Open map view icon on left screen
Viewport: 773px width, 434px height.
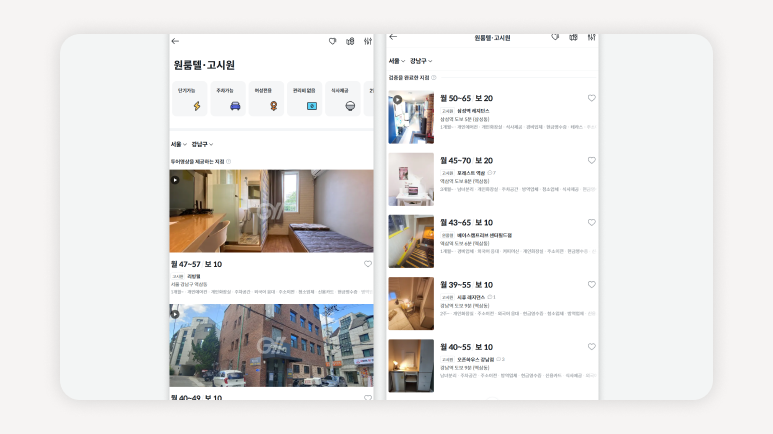pos(350,41)
